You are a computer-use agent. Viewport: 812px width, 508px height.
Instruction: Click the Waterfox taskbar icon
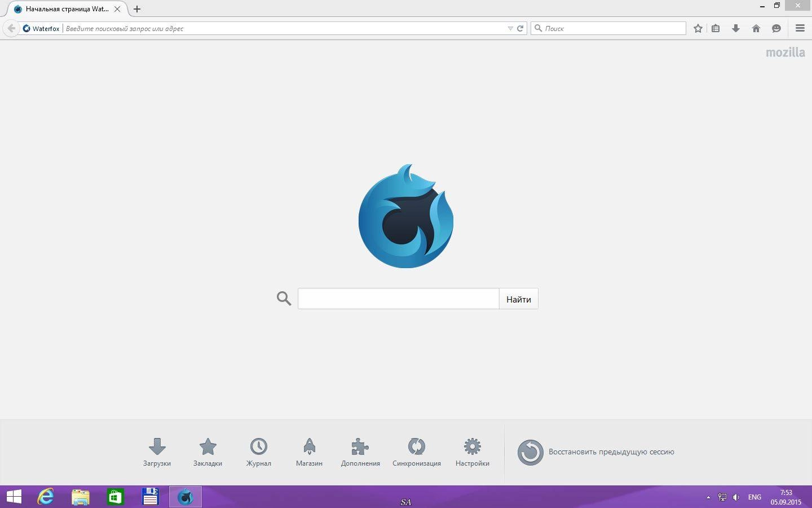pyautogui.click(x=186, y=497)
